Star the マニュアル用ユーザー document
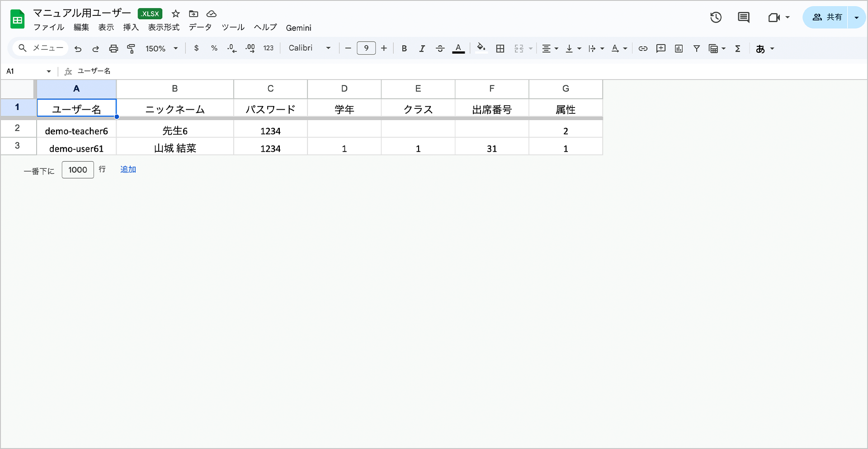The height and width of the screenshot is (449, 868). point(176,14)
